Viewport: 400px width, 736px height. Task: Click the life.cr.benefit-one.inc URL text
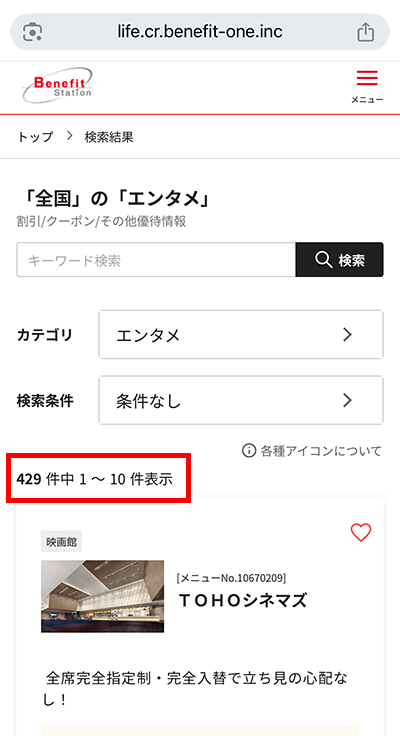pos(200,32)
